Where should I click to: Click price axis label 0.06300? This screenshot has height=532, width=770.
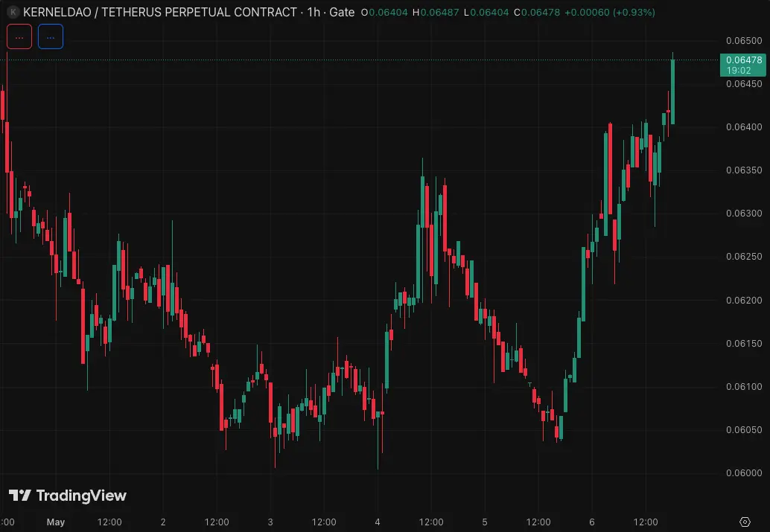pos(744,214)
